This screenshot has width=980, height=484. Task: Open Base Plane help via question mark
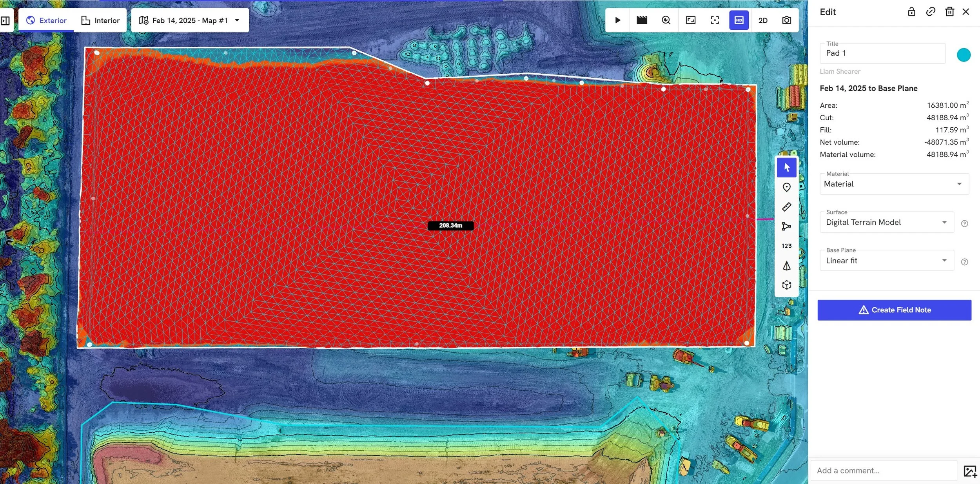965,262
